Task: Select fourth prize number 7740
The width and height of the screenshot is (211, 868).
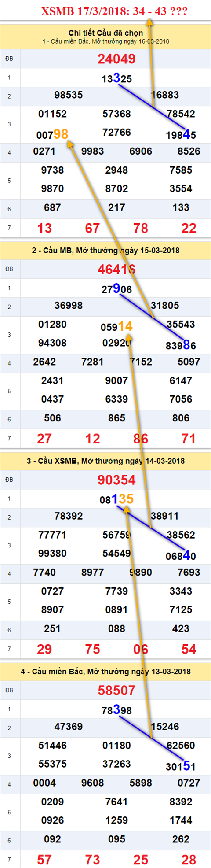Action: point(44,572)
